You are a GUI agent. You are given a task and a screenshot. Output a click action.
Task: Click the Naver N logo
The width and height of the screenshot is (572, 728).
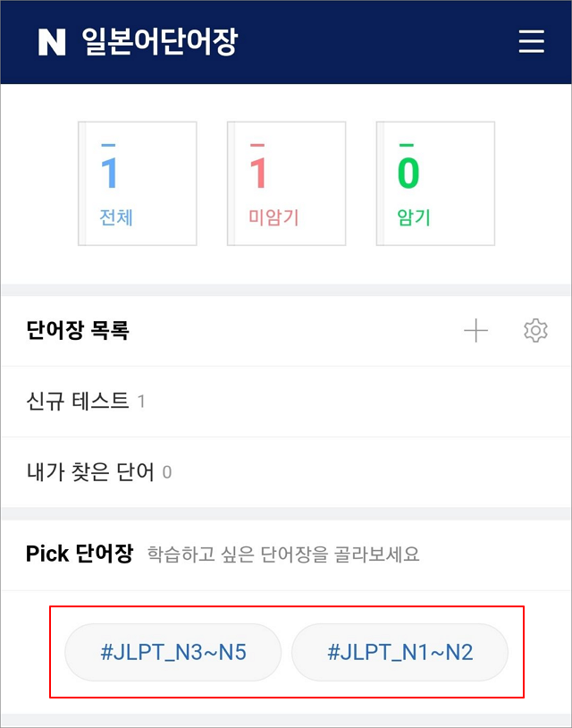[x=52, y=42]
